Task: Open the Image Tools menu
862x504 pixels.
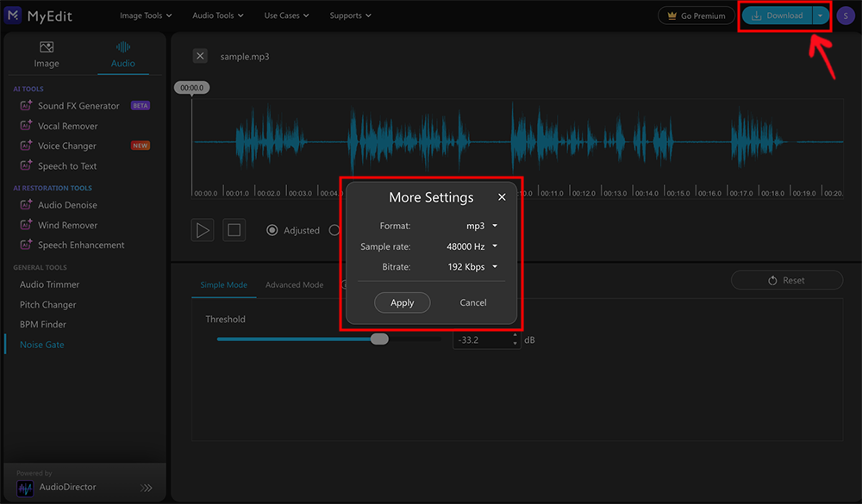Action: tap(145, 15)
